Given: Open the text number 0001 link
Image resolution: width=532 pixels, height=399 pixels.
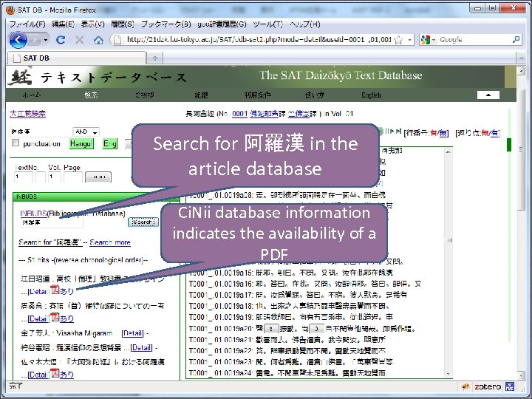Looking at the screenshot, I should tap(239, 114).
